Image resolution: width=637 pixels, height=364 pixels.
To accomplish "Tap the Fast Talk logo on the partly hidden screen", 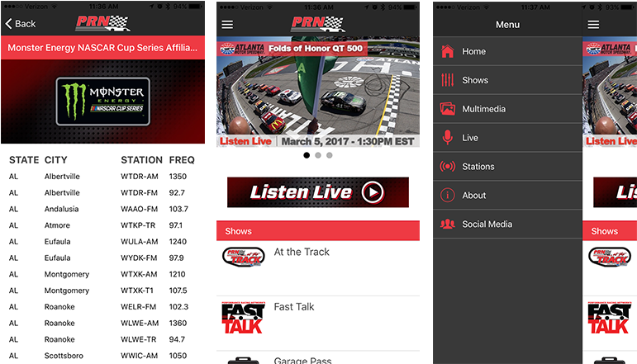I will coord(610,318).
